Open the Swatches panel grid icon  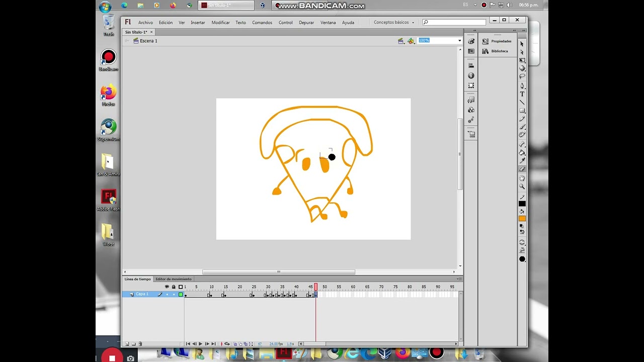click(x=471, y=51)
